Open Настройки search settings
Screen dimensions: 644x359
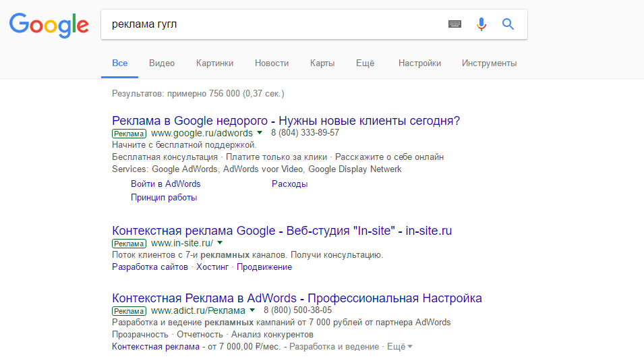point(419,63)
